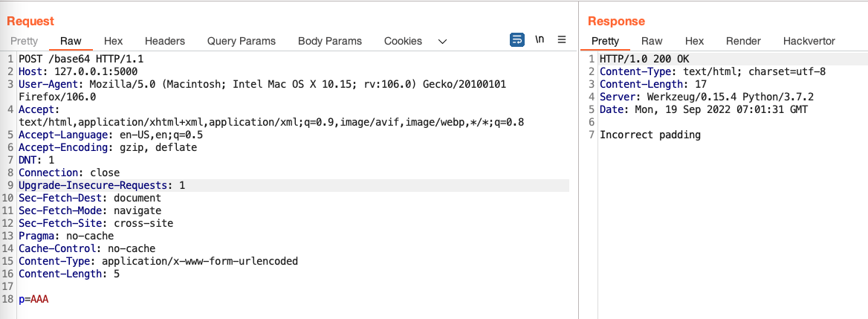Switch to the Response Raw tab
The height and width of the screenshot is (319, 868).
coord(652,42)
